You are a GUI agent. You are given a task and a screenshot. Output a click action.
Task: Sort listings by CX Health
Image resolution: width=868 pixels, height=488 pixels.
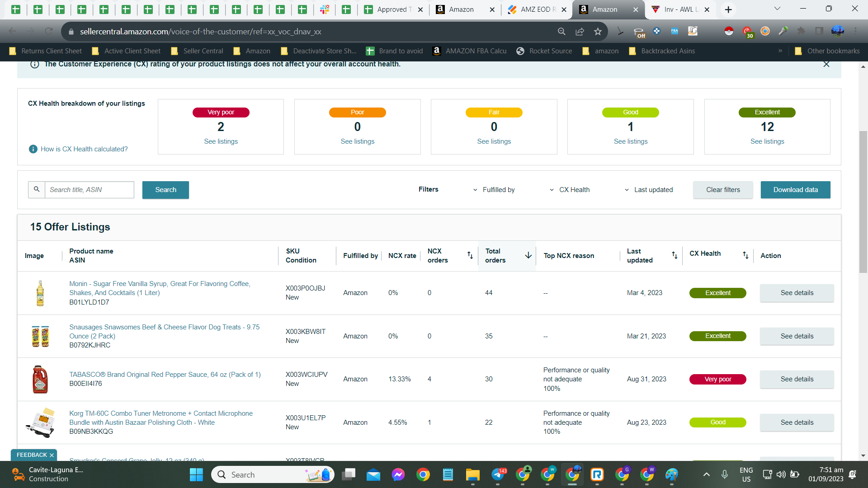click(745, 255)
